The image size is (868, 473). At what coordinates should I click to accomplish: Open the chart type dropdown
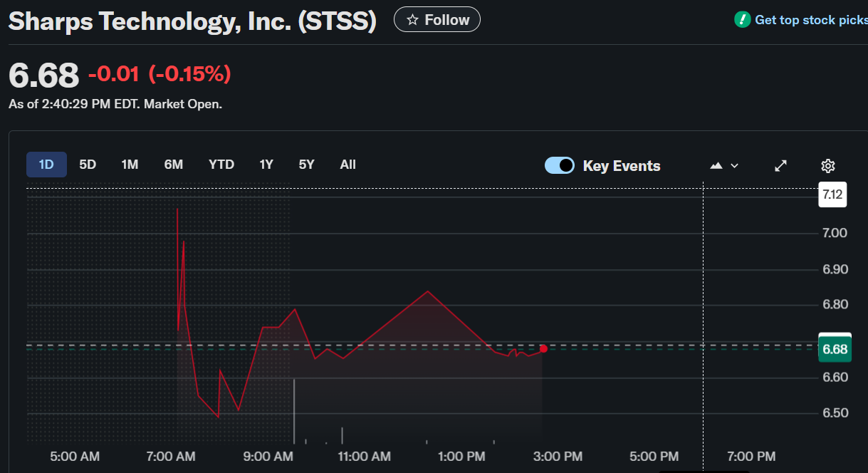725,165
